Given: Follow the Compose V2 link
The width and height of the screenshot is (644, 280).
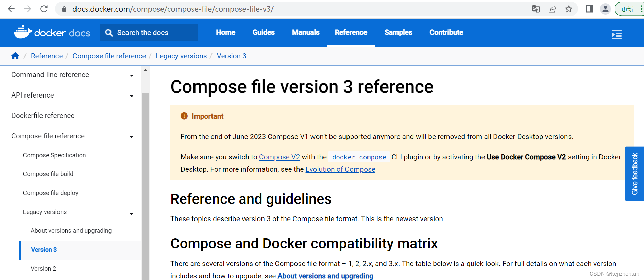Looking at the screenshot, I should coord(279,157).
